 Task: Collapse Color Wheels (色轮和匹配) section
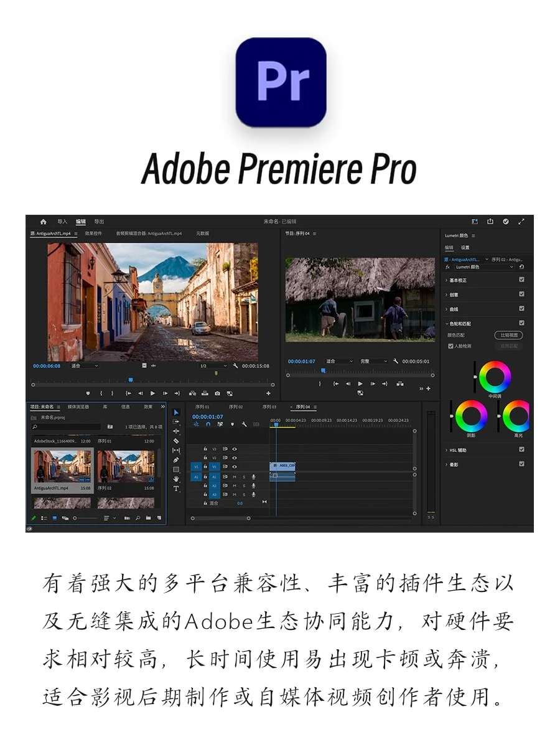446,324
